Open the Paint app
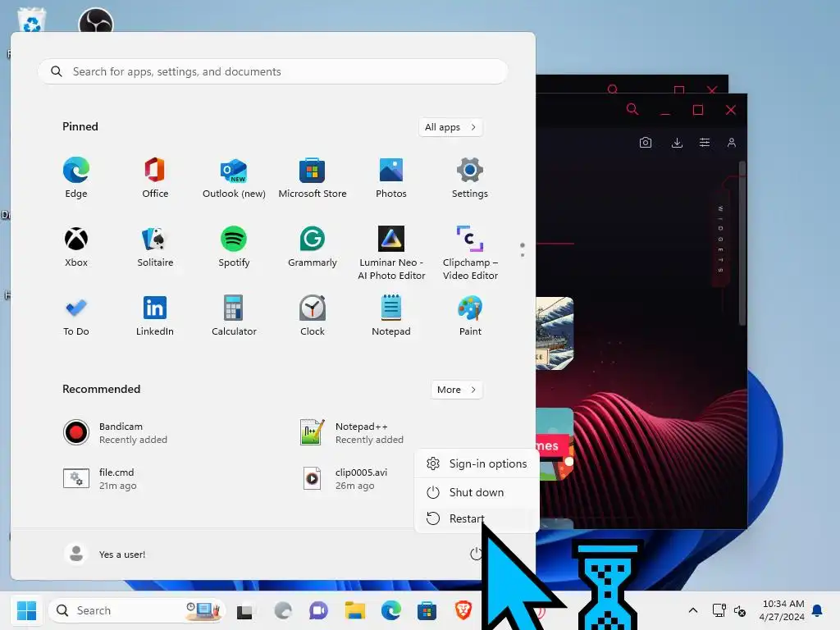Screen dimensions: 840x630 click(x=470, y=316)
